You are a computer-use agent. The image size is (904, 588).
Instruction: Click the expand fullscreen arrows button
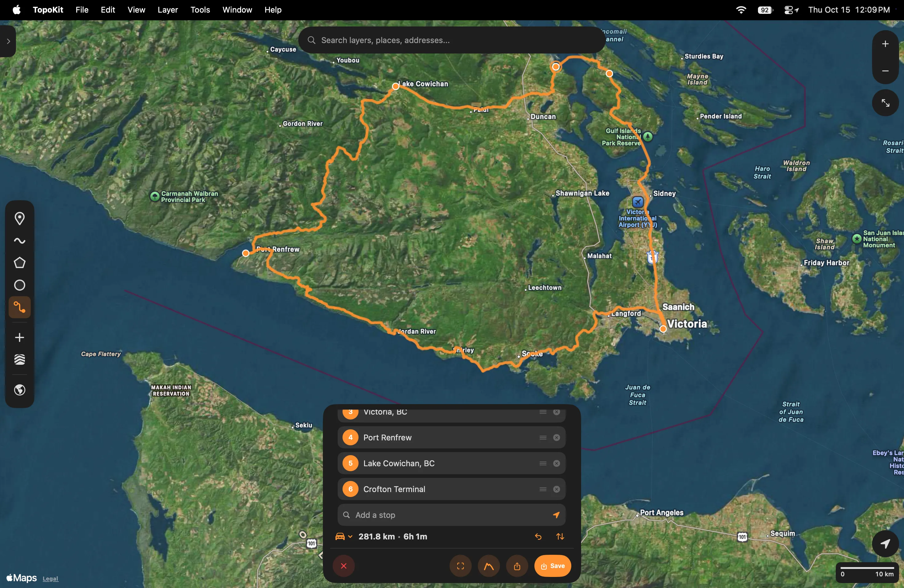tap(885, 103)
